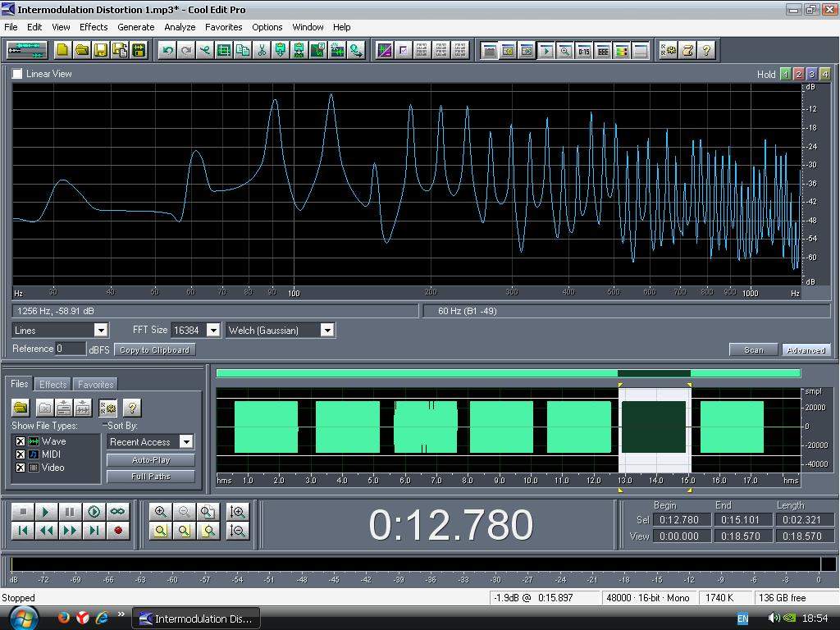Click the Copy to Clipboard button
This screenshot has height=630, width=840.
pos(154,349)
